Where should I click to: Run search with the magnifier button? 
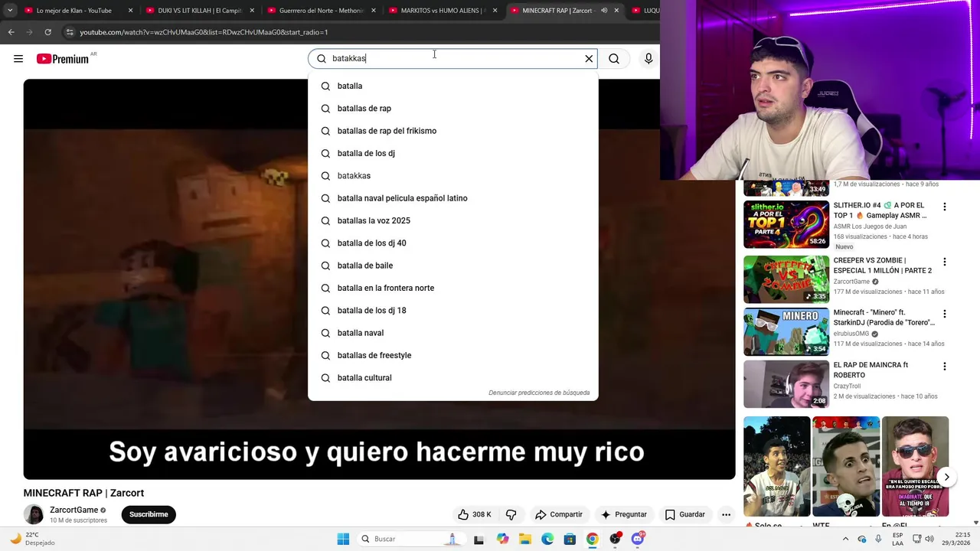coord(614,59)
